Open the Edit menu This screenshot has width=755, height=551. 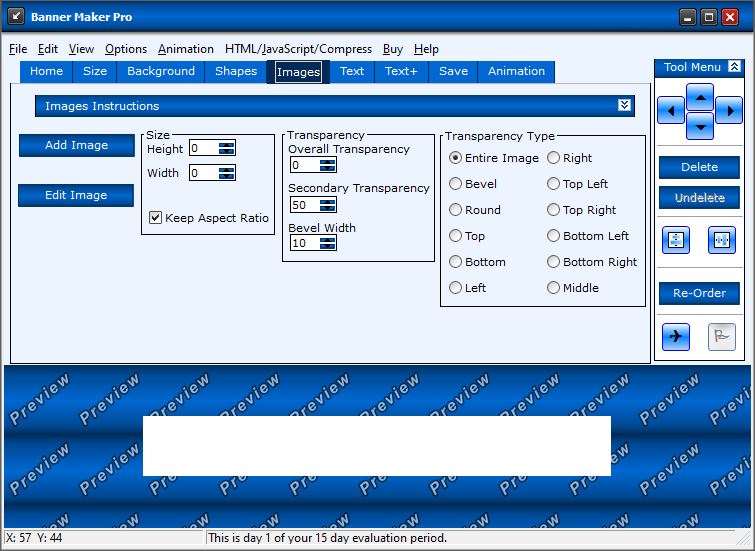click(x=48, y=49)
